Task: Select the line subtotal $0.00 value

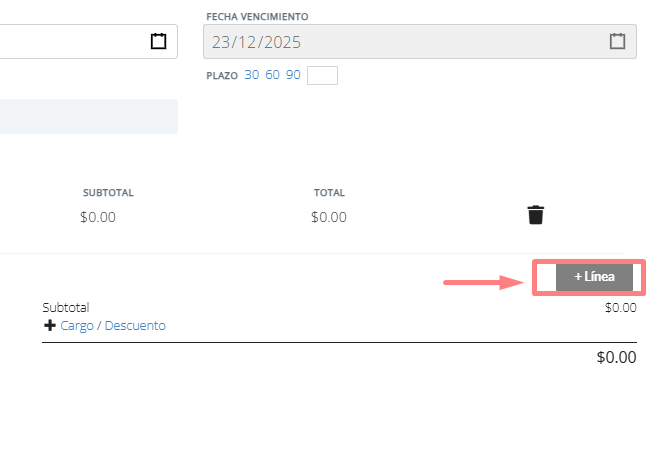Action: 98,216
